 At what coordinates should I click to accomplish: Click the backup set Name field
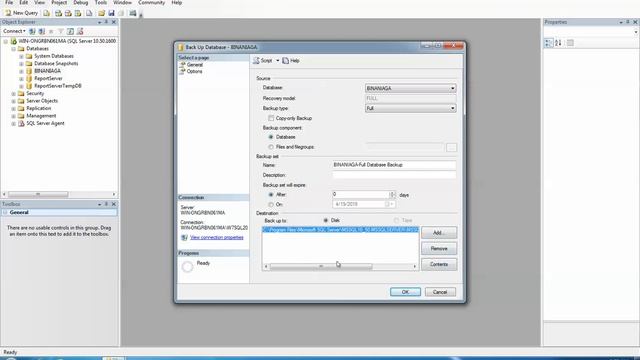(394, 165)
